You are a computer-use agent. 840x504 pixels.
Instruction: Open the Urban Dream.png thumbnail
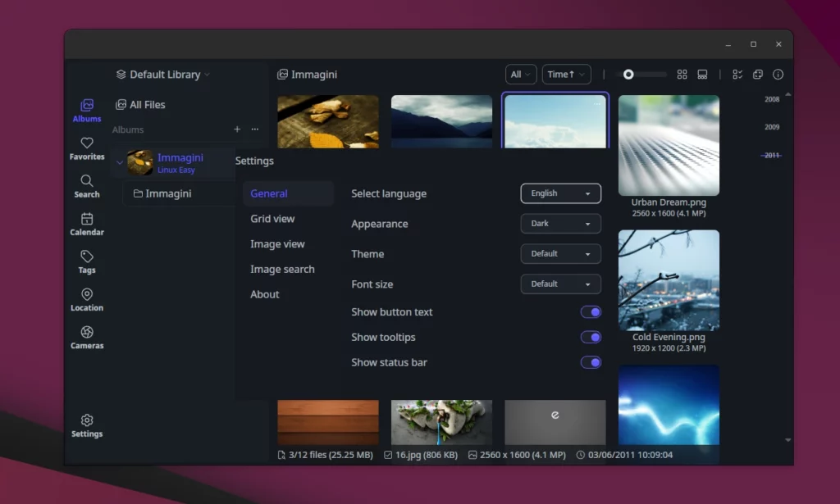coord(669,144)
